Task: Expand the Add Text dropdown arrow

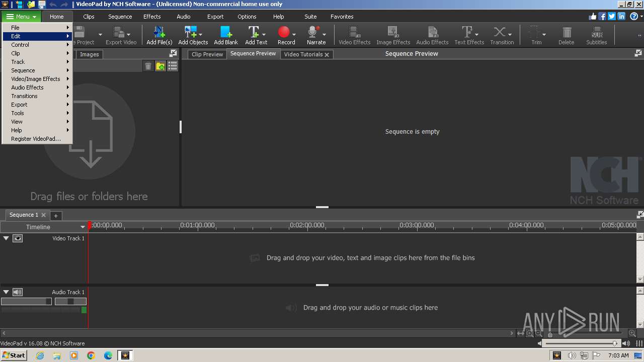Action: click(x=264, y=35)
